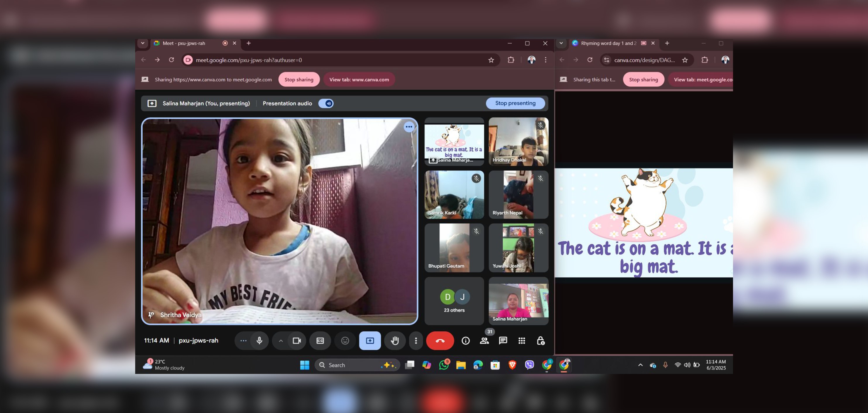Show hidden system tray icons

pos(640,365)
